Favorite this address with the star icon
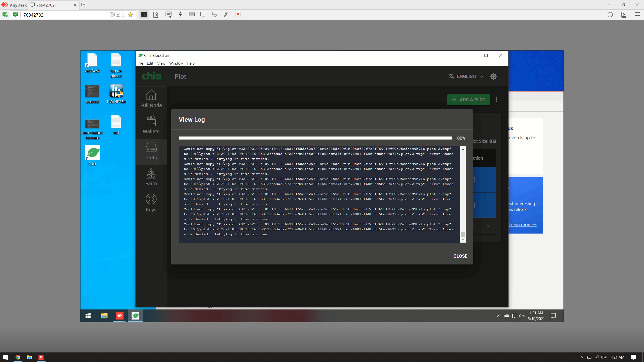 [131, 15]
